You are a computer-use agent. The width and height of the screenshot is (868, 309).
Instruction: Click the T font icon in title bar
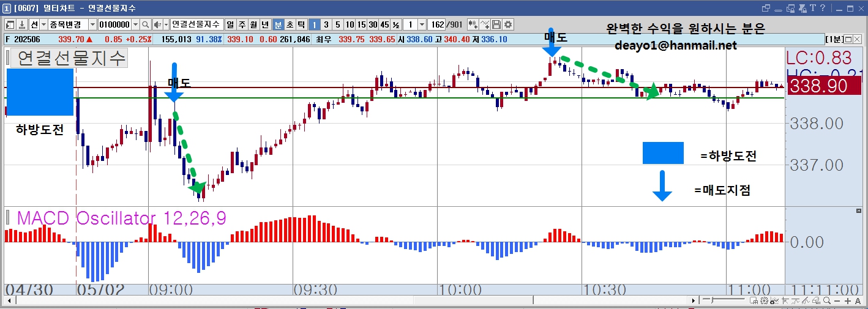(813, 8)
